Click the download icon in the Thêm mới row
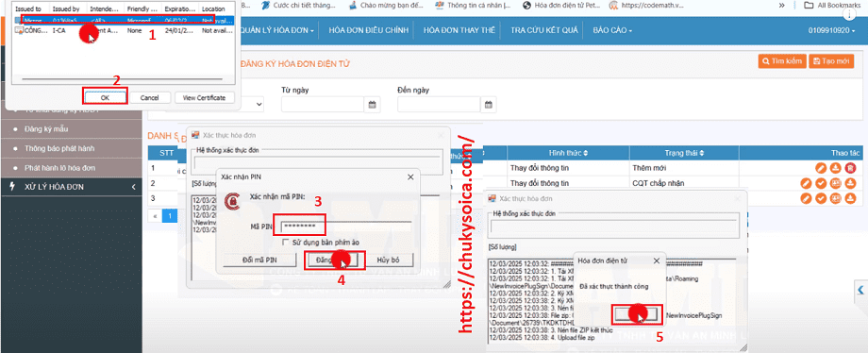Image resolution: width=868 pixels, height=353 pixels. coord(835,168)
